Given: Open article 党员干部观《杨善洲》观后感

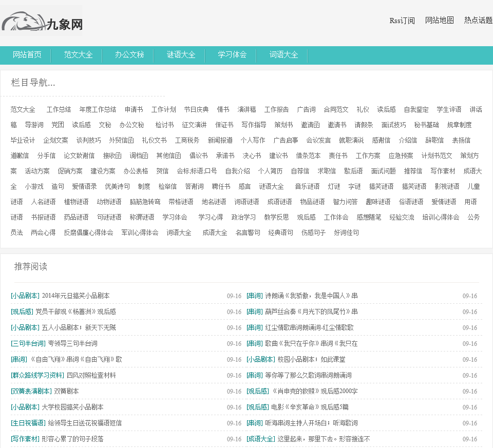Looking at the screenshot, I should 76,311.
